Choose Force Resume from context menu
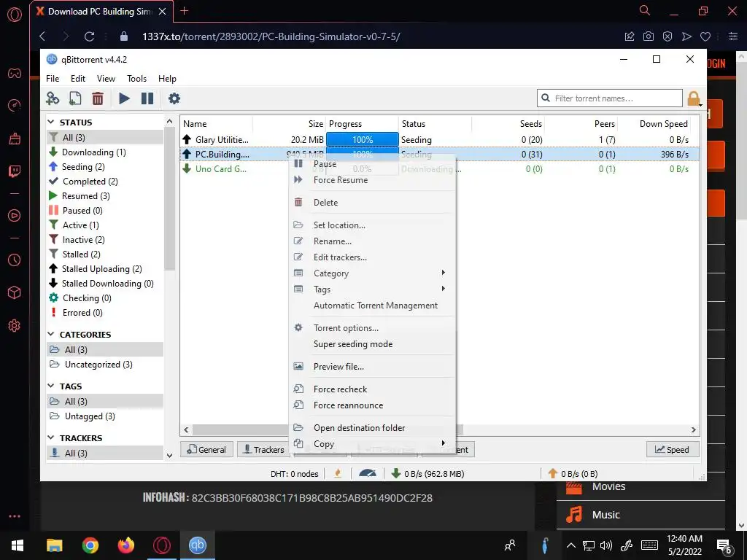The image size is (747, 560). 371,180
